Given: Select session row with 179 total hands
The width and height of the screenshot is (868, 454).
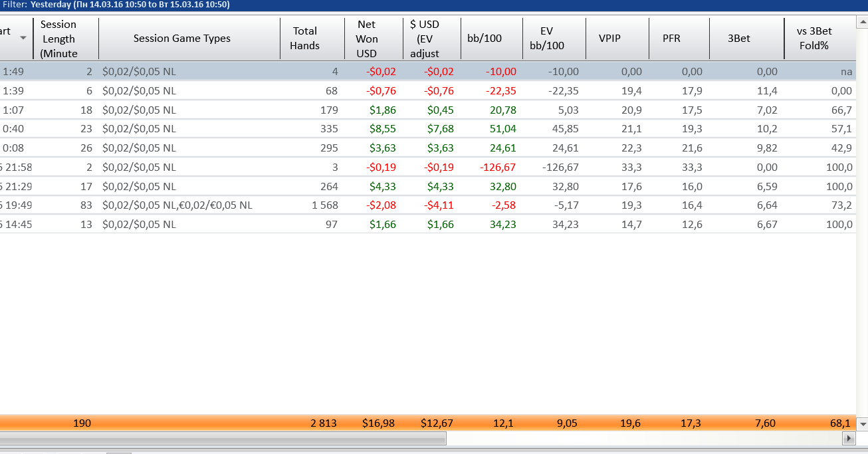Looking at the screenshot, I should click(428, 110).
